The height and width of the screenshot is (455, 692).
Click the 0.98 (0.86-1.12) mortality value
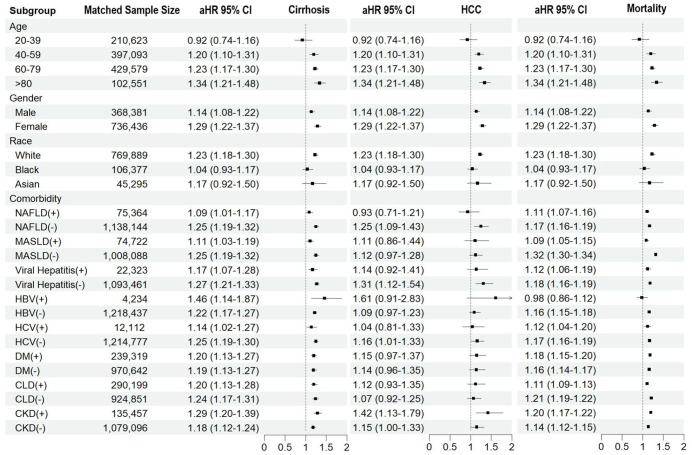(x=560, y=298)
